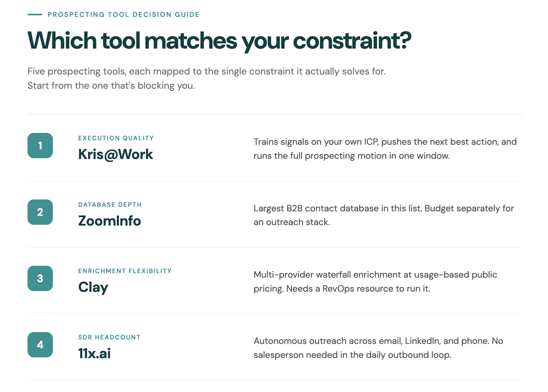Image resolution: width=548 pixels, height=392 pixels.
Task: Click the Clay description on waterfall enrichment
Action: click(375, 282)
